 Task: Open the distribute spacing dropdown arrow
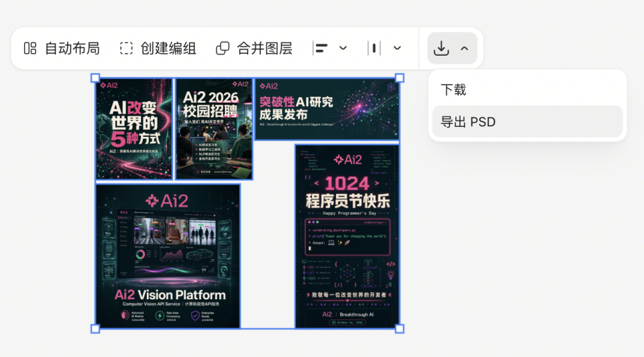pos(397,48)
